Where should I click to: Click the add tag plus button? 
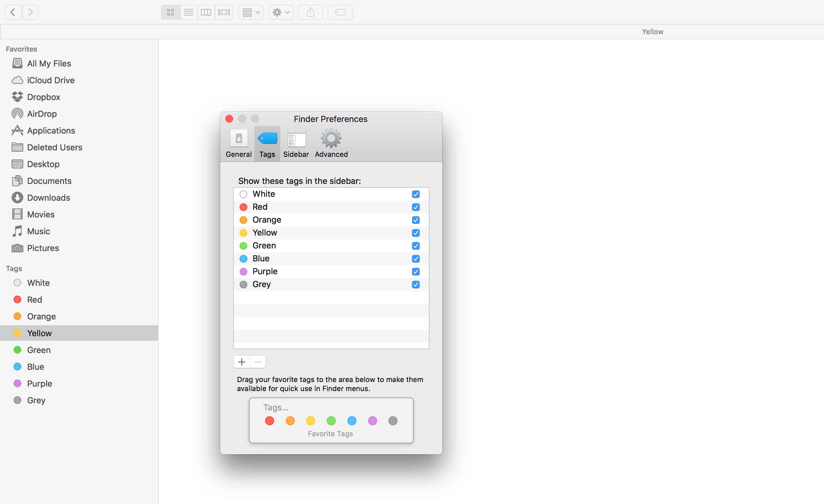242,362
